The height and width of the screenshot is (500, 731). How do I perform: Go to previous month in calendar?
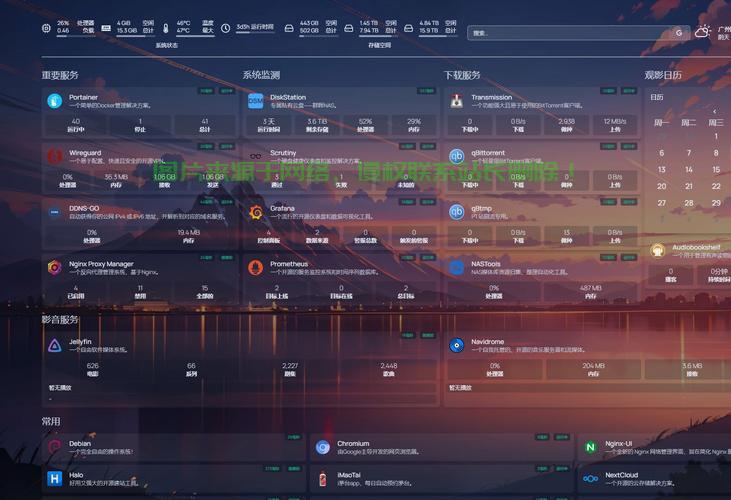pos(714,111)
